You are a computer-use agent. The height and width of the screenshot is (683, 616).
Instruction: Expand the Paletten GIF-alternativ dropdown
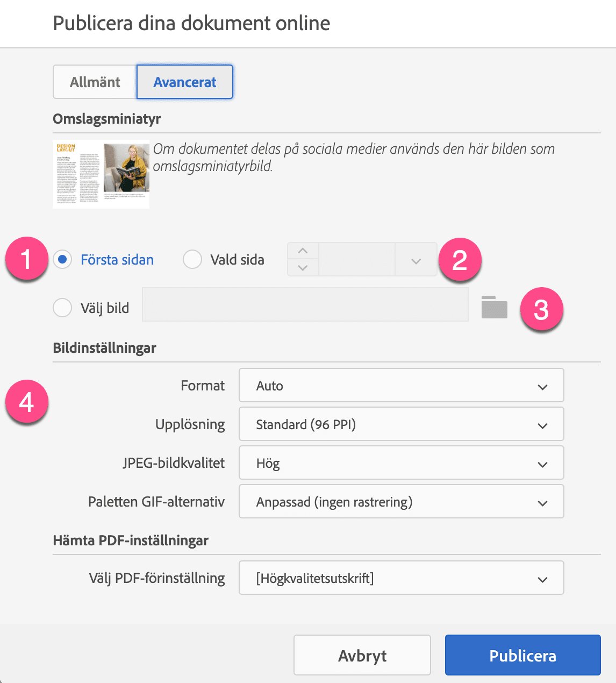pyautogui.click(x=401, y=502)
